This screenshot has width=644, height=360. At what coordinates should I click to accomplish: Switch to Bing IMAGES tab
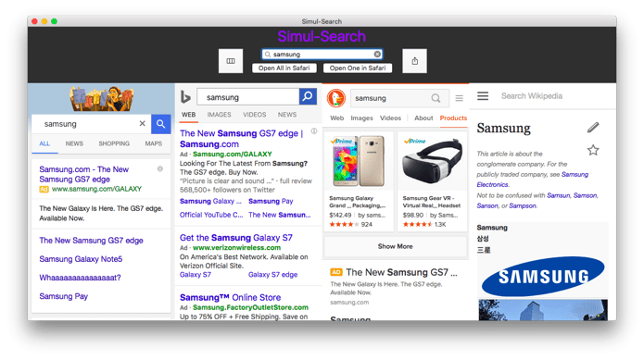coord(219,115)
